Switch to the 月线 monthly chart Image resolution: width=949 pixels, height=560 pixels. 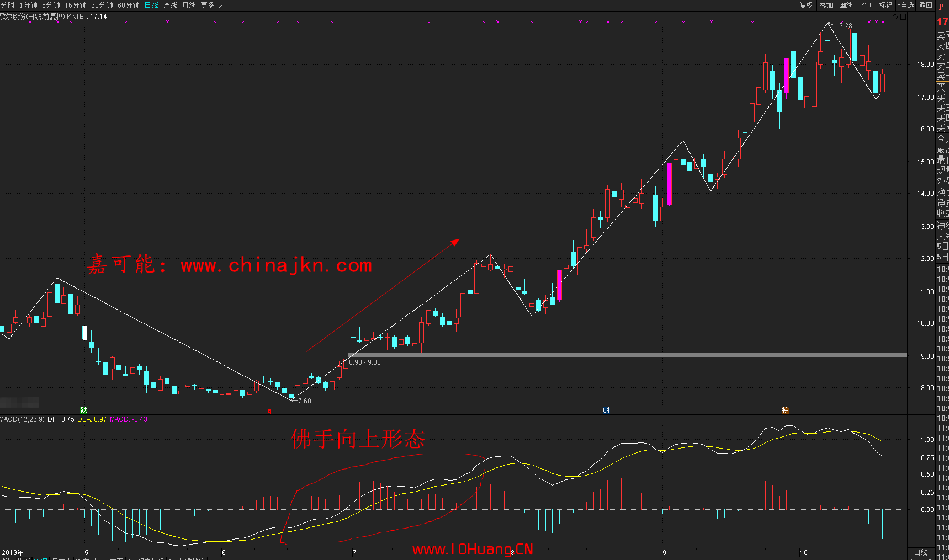tap(189, 5)
